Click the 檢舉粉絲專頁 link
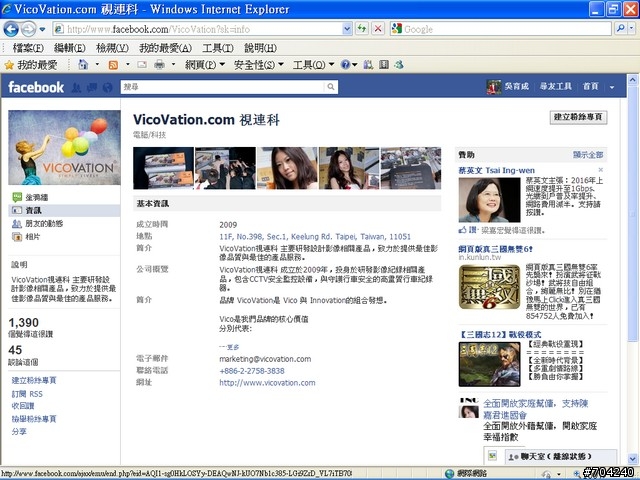This screenshot has height=480, width=640. pos(34,419)
